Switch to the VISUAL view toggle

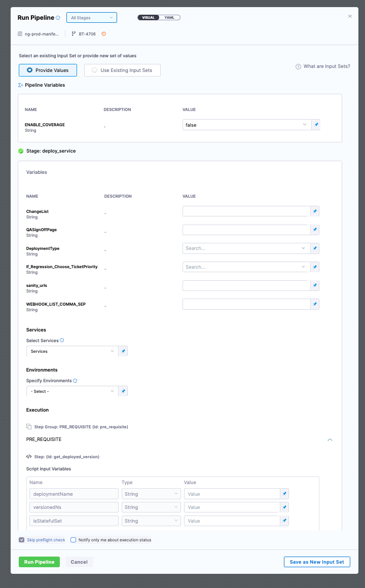(x=149, y=18)
